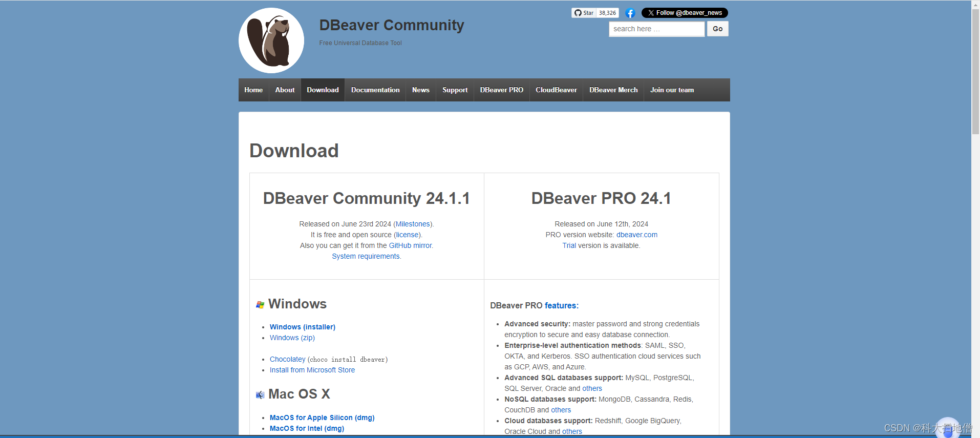The width and height of the screenshot is (980, 438).
Task: Go to the Documentation menu item
Action: (x=375, y=90)
